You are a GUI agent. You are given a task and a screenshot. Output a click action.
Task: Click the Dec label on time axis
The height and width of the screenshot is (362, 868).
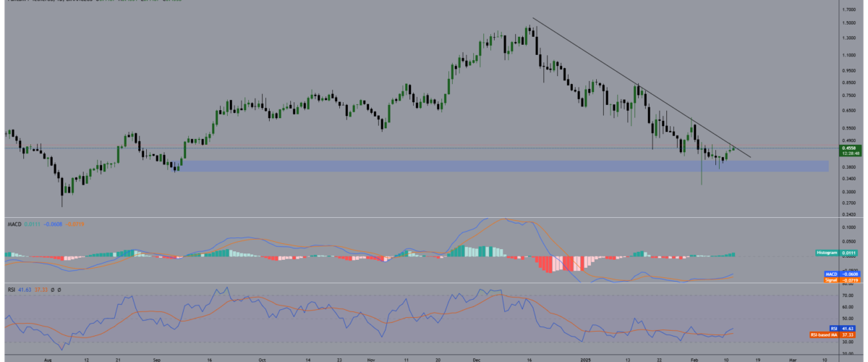pos(476,358)
